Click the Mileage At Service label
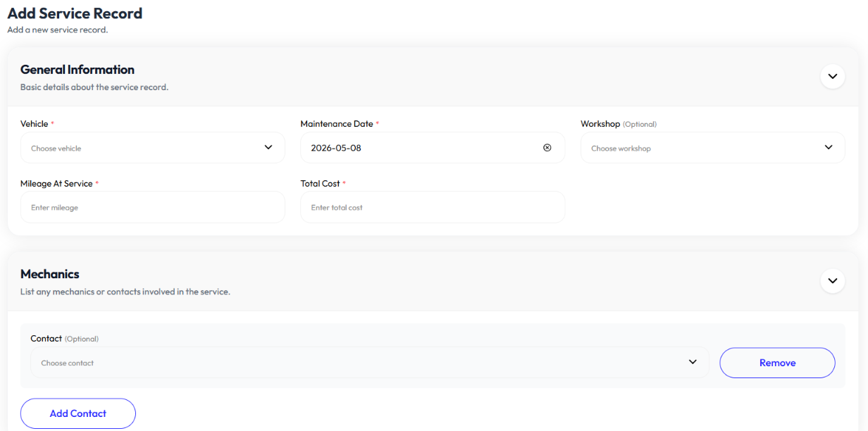This screenshot has width=868, height=431. pyautogui.click(x=56, y=184)
